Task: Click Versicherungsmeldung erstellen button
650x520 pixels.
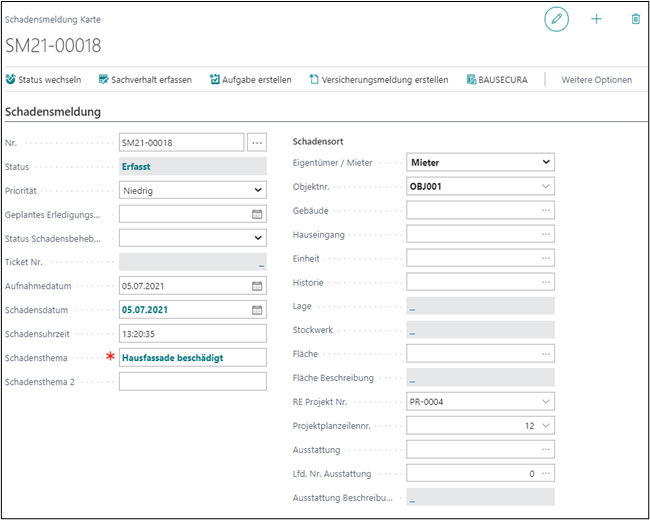Action: click(379, 80)
